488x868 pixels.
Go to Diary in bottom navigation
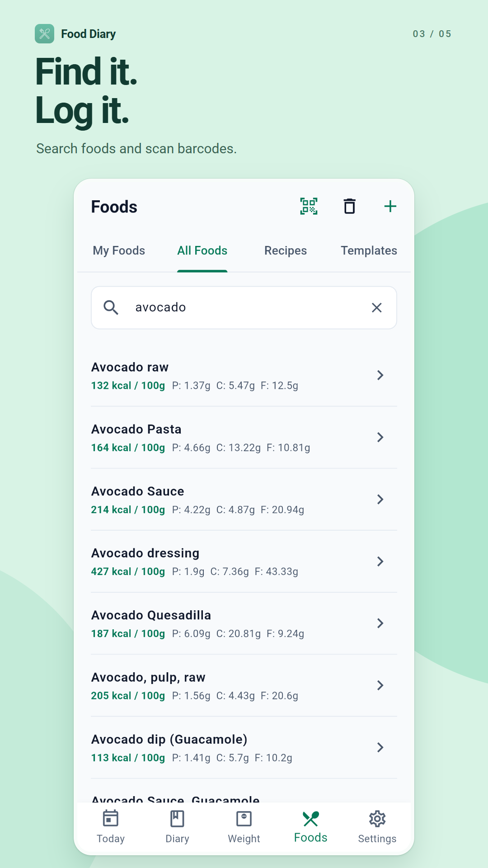click(177, 827)
